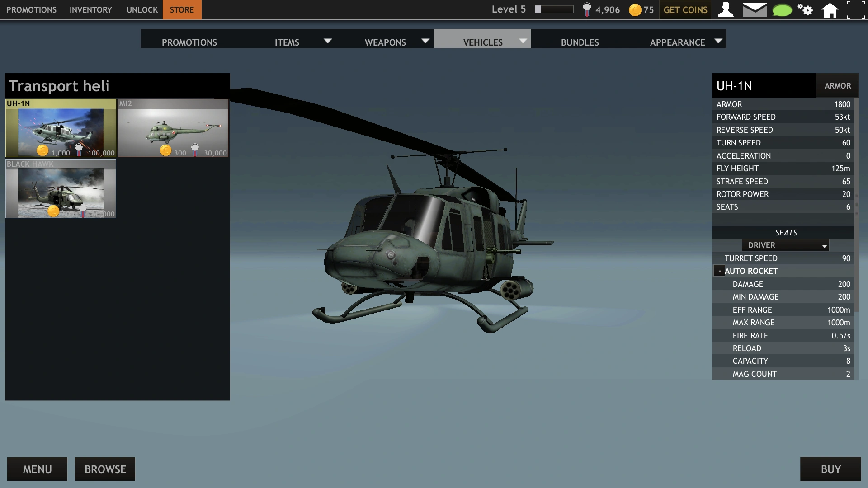Click the Get Coins button
Image resolution: width=868 pixels, height=488 pixels.
click(685, 9)
